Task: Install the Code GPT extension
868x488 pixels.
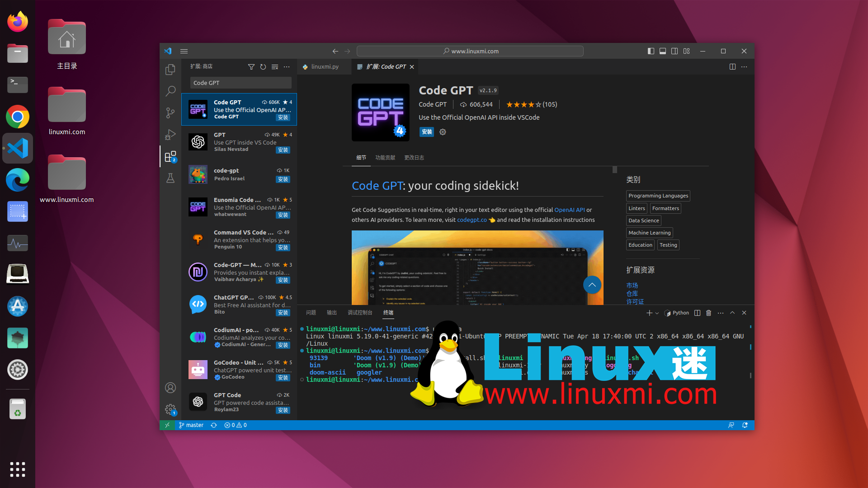Action: click(426, 132)
